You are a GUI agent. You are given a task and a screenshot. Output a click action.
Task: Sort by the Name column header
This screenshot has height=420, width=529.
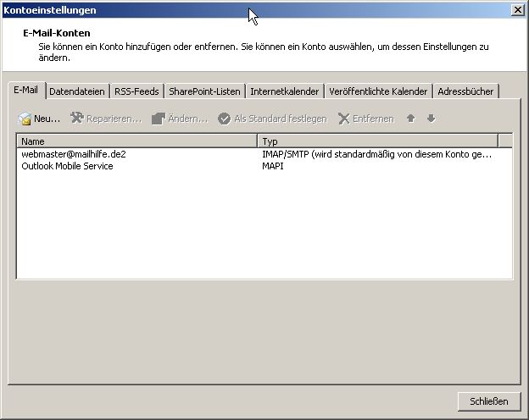coord(137,141)
